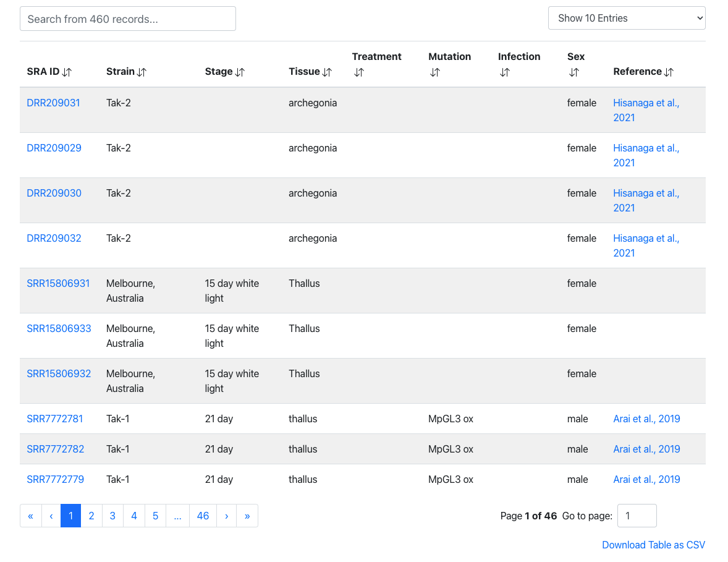The width and height of the screenshot is (728, 562).
Task: Go to page 2 of results
Action: (x=91, y=516)
